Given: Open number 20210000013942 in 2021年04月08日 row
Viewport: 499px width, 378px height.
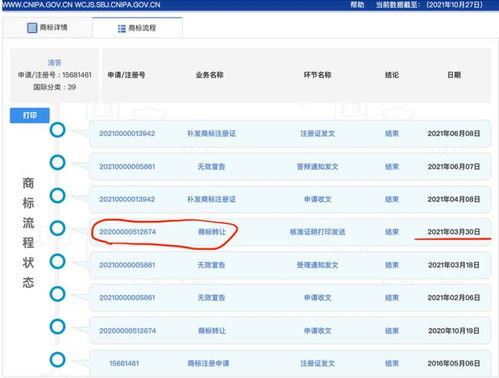Looking at the screenshot, I should click(x=127, y=199).
